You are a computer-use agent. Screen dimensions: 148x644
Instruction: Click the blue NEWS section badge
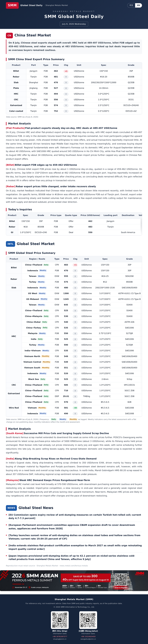click(11, 508)
